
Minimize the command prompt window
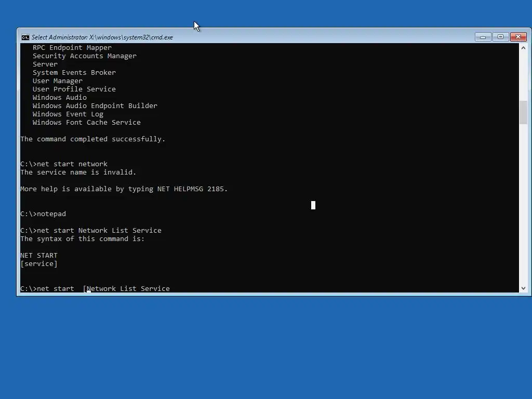click(483, 37)
